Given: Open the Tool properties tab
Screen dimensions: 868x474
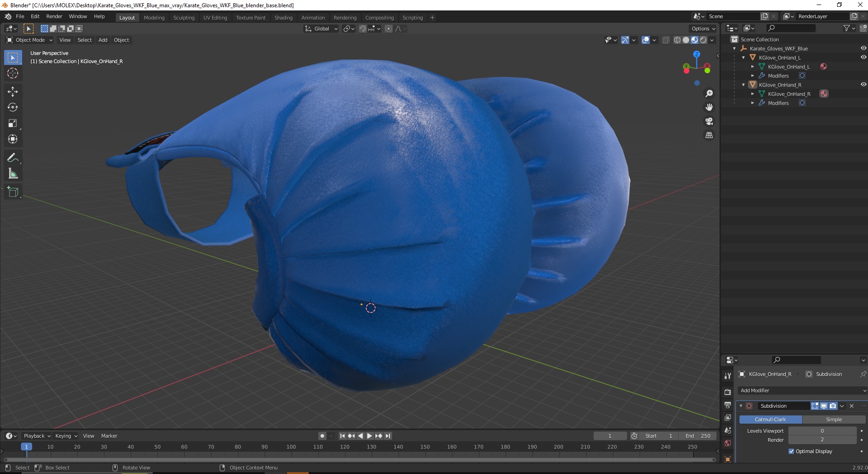Looking at the screenshot, I should pyautogui.click(x=728, y=375).
